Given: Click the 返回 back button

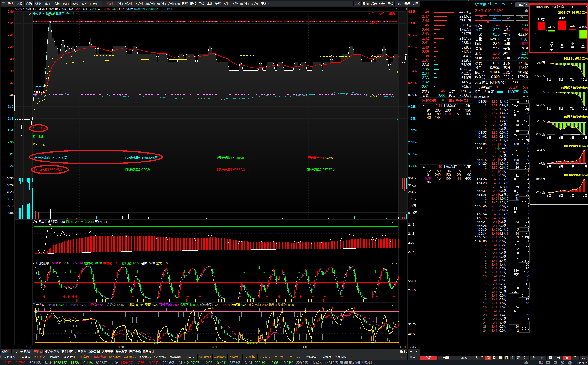Looking at the screenshot, I should click(415, 4).
